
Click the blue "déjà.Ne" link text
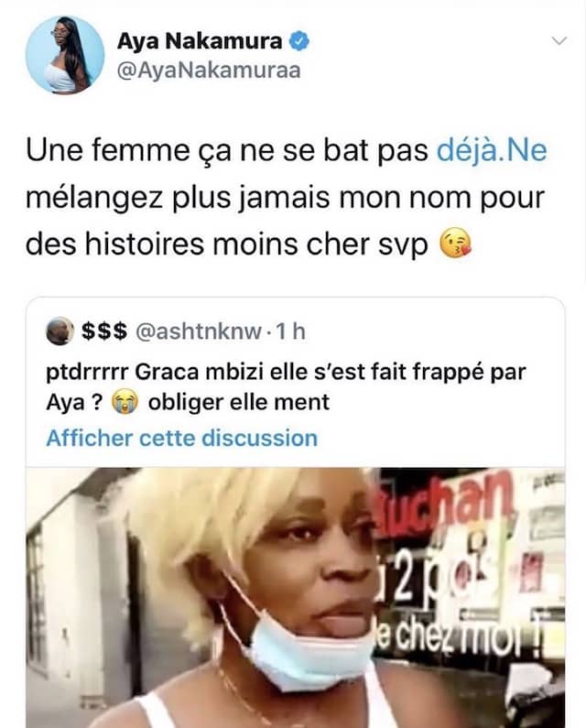click(492, 151)
